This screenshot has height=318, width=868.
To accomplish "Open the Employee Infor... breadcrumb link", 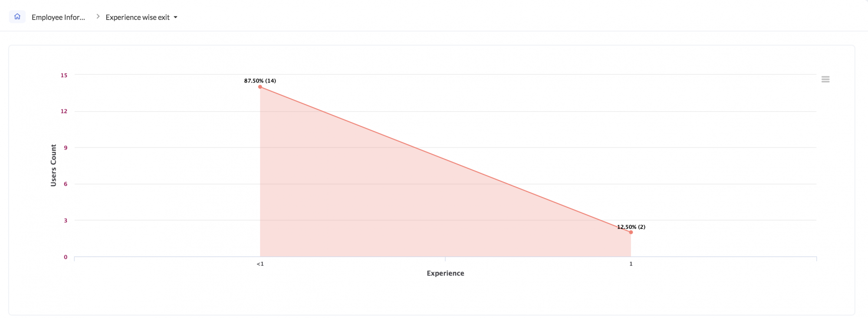I will pyautogui.click(x=58, y=17).
